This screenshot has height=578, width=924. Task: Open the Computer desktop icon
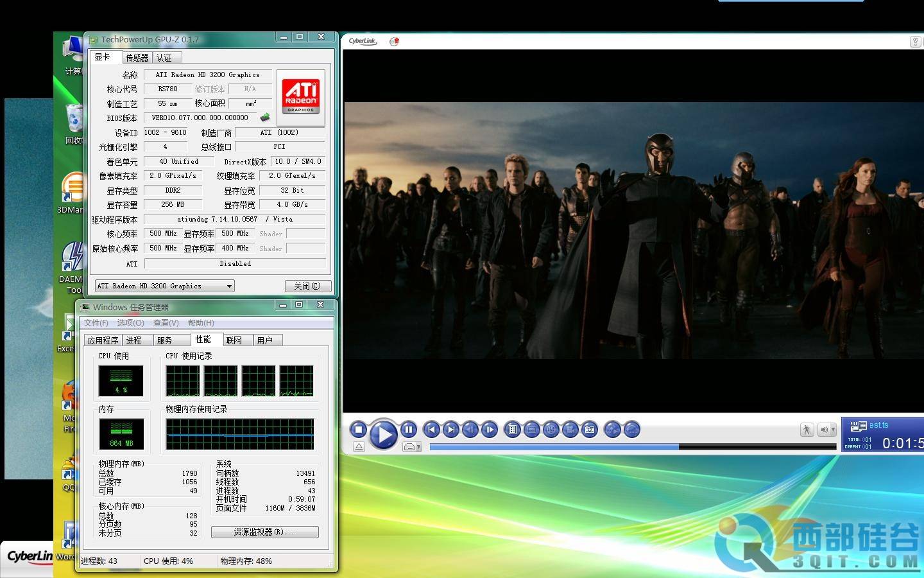click(x=73, y=55)
